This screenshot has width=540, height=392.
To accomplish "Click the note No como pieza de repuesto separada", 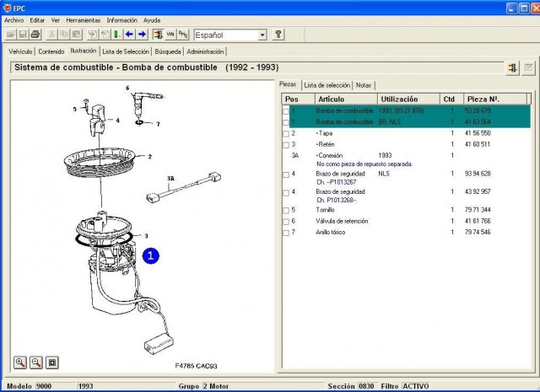I will [364, 164].
